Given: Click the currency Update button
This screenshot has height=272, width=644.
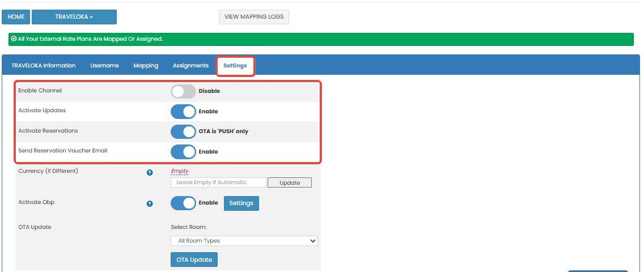Looking at the screenshot, I should point(290,182).
